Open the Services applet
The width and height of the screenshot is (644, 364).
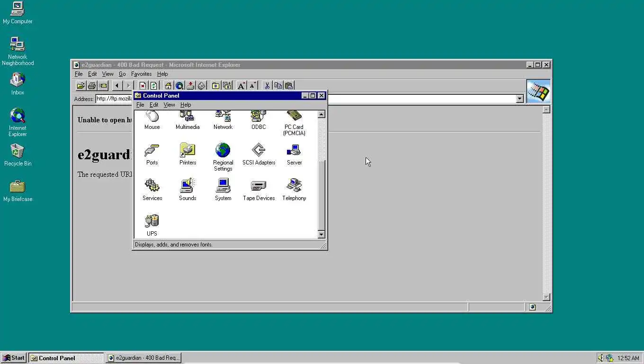tap(152, 190)
